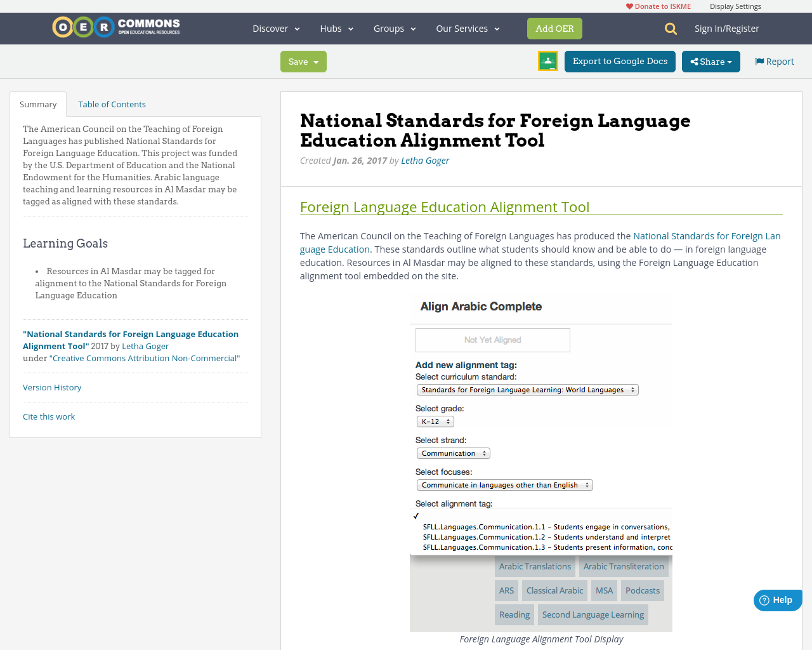Open the Select grade K-12 selector
This screenshot has width=812, height=650.
click(x=435, y=421)
